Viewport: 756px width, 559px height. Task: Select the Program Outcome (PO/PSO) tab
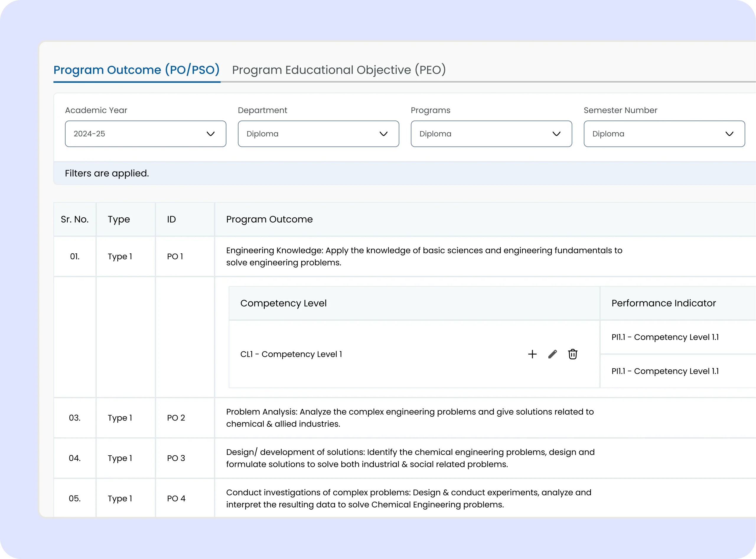pos(136,70)
